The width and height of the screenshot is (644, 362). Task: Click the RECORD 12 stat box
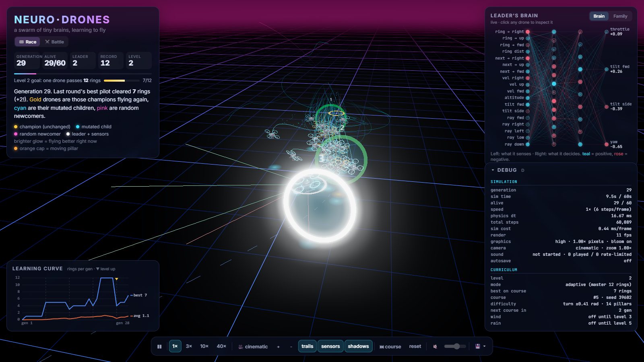coord(111,61)
